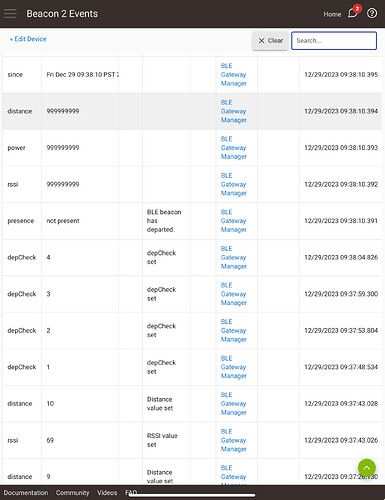Image resolution: width=385 pixels, height=500 pixels.
Task: Open Videos in the footer
Action: pyautogui.click(x=107, y=493)
